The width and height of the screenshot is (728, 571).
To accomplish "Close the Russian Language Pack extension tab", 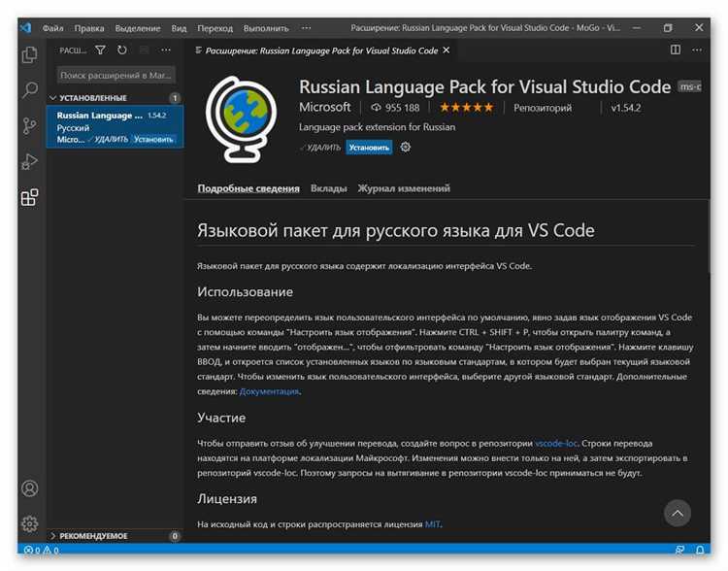I will coord(447,50).
